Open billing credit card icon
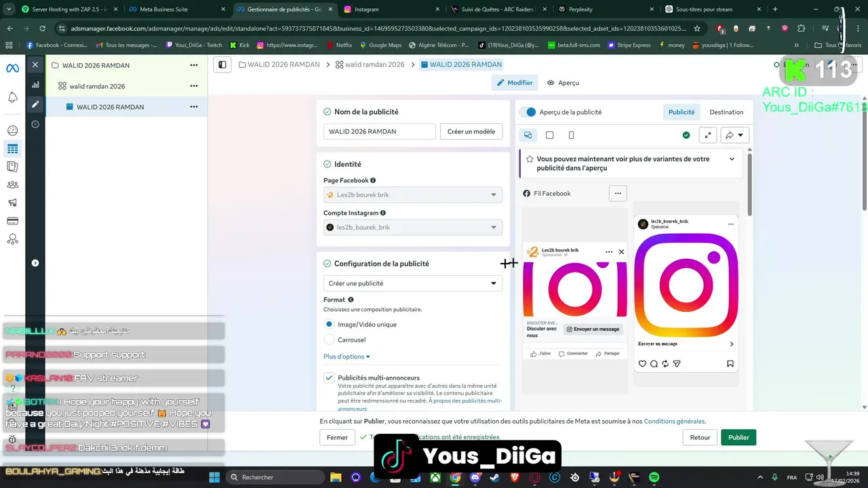Screen dimensions: 868x488 pyautogui.click(x=12, y=221)
